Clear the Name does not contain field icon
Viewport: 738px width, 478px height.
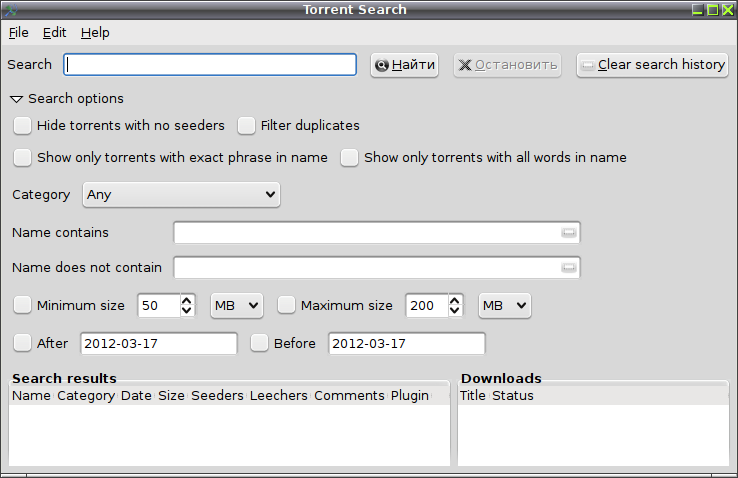[569, 267]
